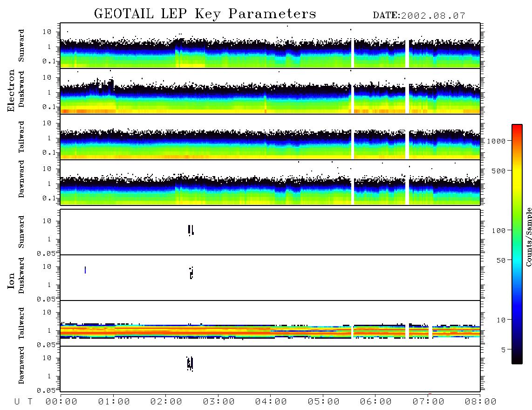Click the '01:00' time tick label
This screenshot has height=410, width=532.
pos(114,402)
